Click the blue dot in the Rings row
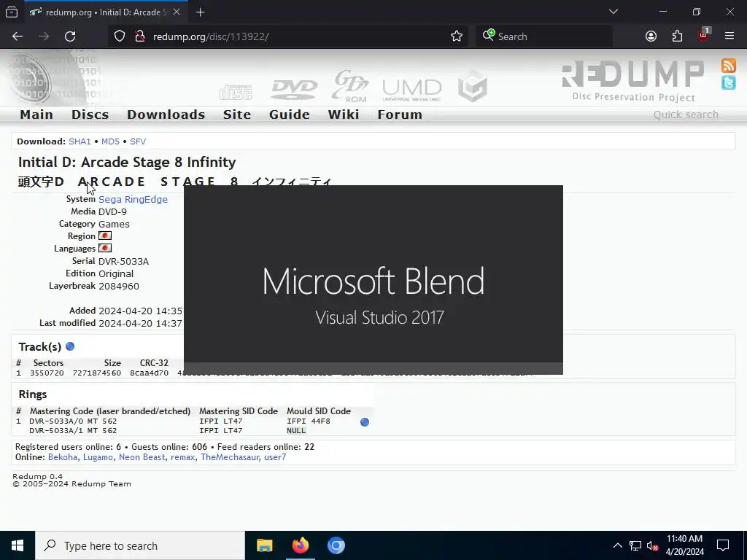Viewport: 747px width, 560px height. click(365, 422)
